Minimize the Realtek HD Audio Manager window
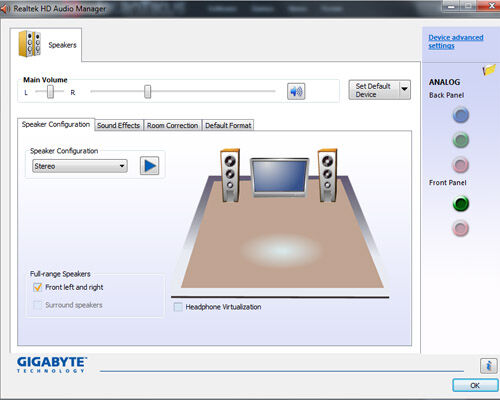This screenshot has height=400, width=500. point(451,6)
